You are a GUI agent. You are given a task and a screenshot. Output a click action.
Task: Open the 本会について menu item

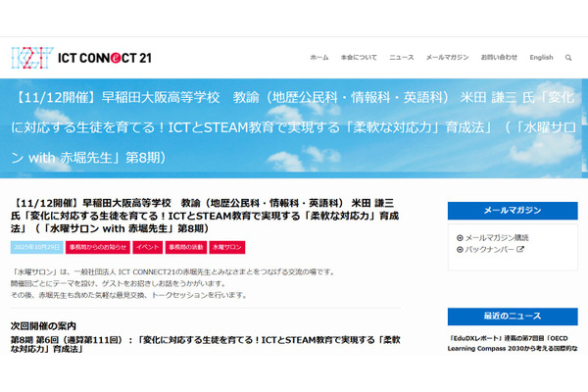[359, 58]
